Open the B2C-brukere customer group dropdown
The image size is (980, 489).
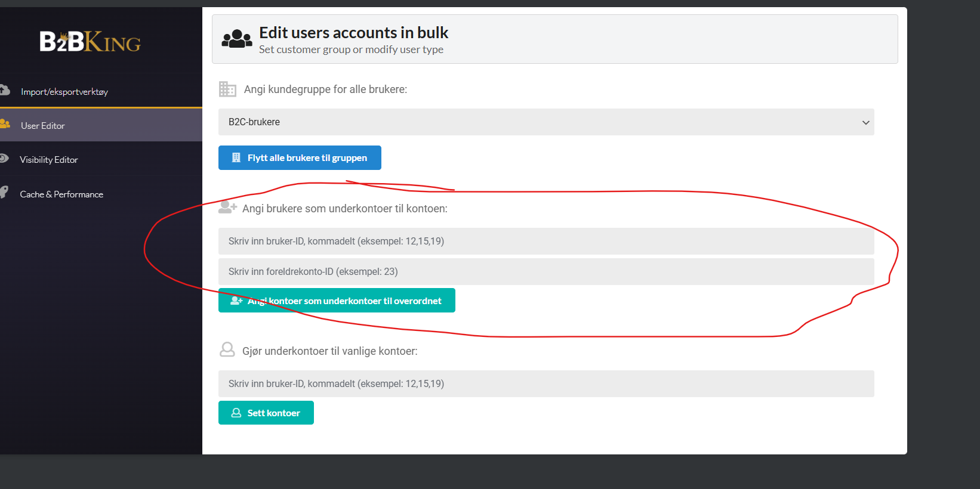546,122
